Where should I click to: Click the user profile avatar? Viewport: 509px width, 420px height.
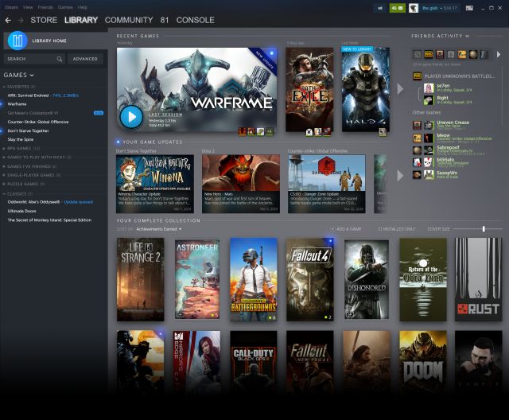(x=414, y=8)
